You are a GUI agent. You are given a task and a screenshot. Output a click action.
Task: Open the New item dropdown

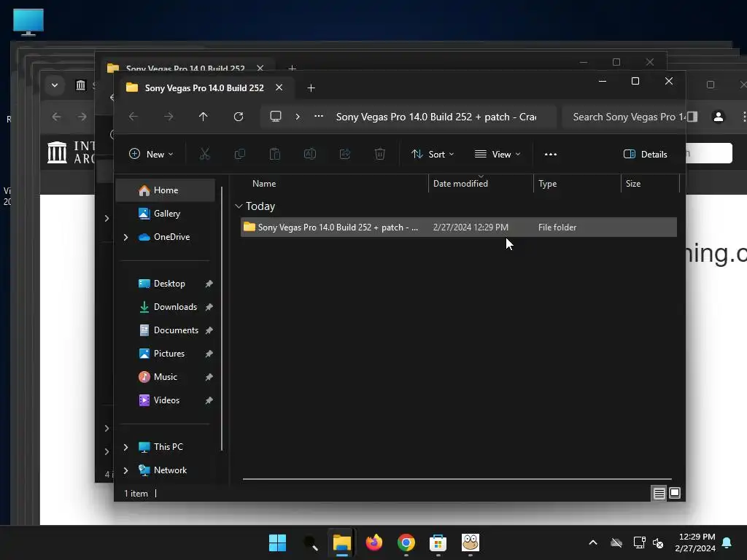pos(151,154)
